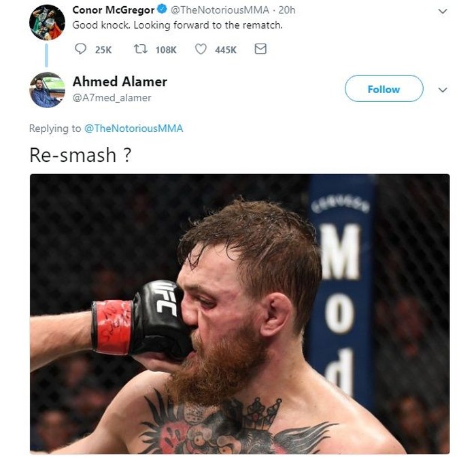Click the Conor McGregor display name
Screen dimensions: 476x461
[114, 10]
